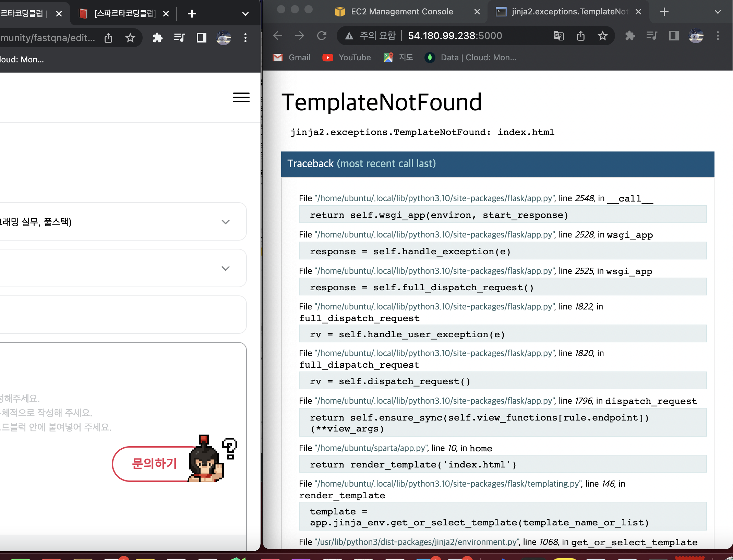Bookmark the 54.180.99.238 page with star icon

[603, 36]
